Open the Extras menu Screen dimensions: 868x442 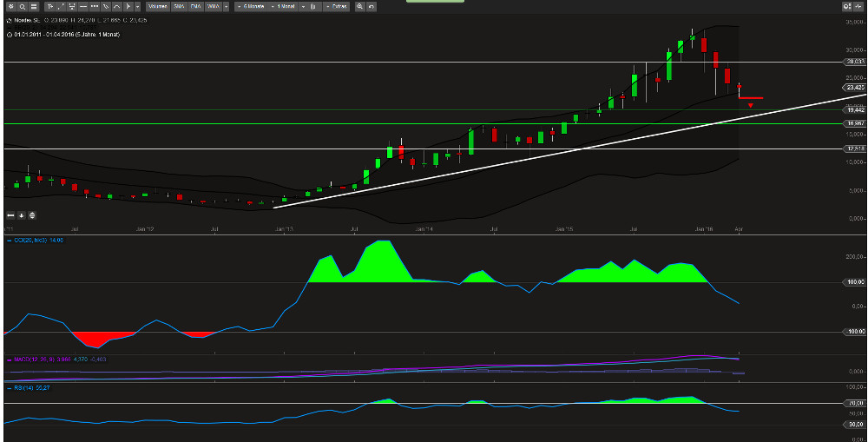337,7
